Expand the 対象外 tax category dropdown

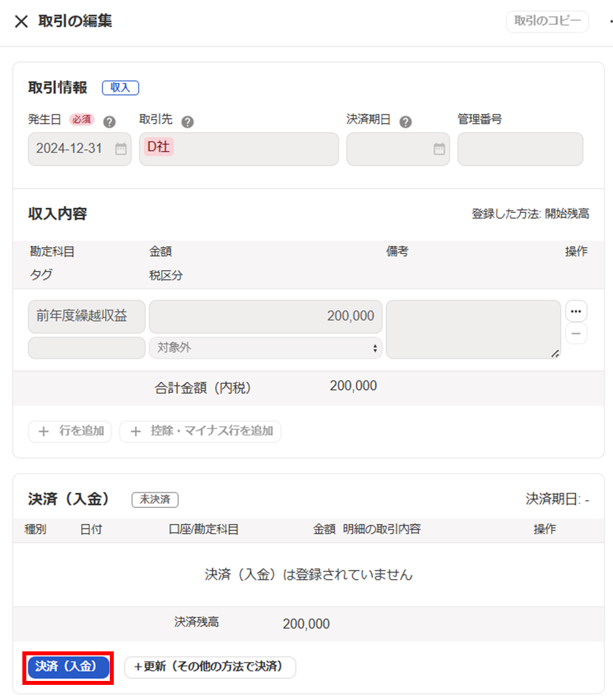click(266, 348)
